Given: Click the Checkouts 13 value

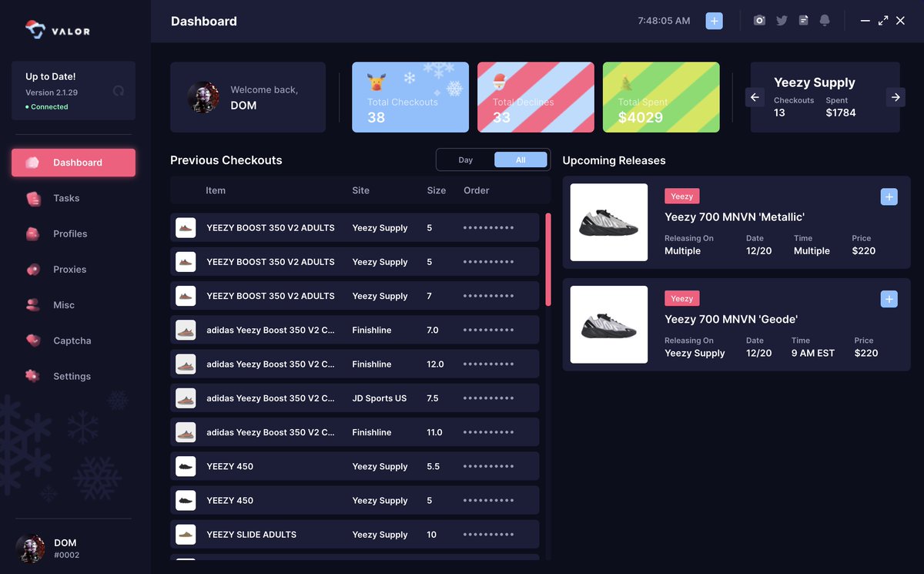Looking at the screenshot, I should (779, 112).
